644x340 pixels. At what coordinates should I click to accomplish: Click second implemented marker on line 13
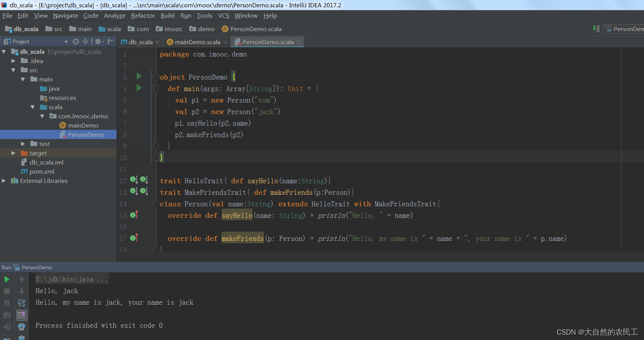[x=144, y=191]
